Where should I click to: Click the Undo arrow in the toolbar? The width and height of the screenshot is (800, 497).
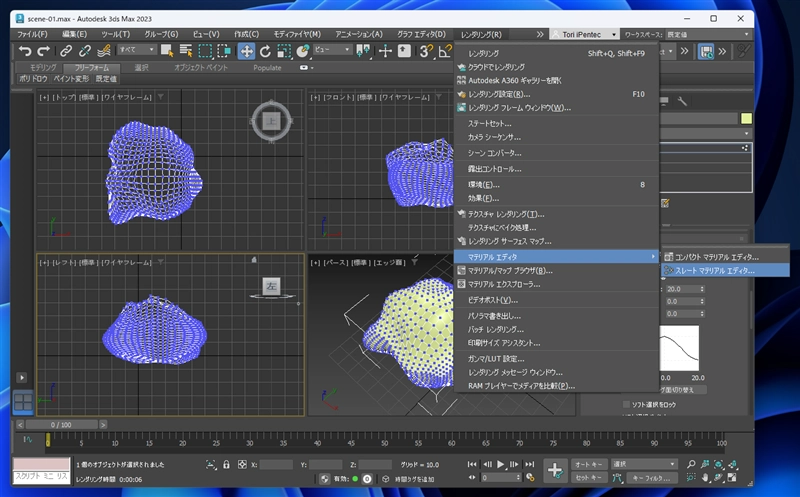[x=24, y=51]
